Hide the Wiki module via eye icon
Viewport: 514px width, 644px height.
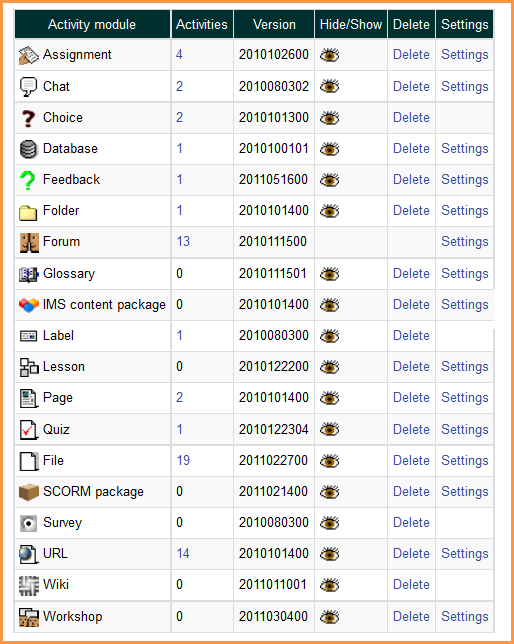pyautogui.click(x=330, y=585)
